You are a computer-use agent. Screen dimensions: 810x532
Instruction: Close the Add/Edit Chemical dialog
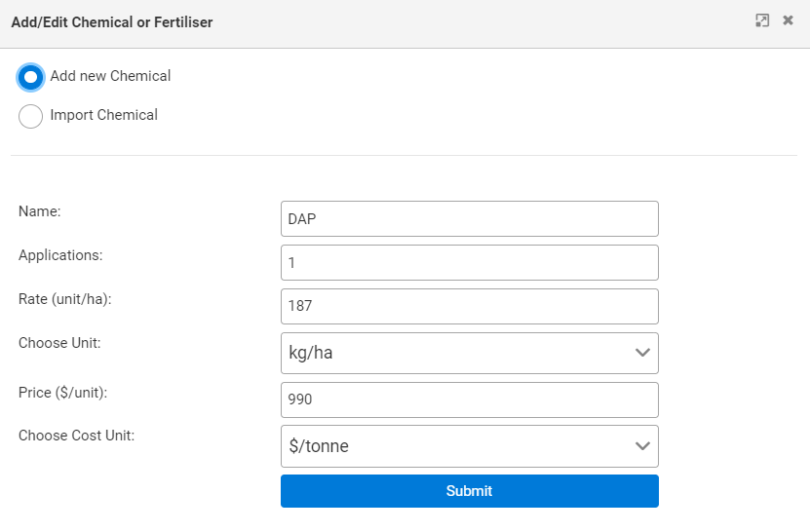788,20
